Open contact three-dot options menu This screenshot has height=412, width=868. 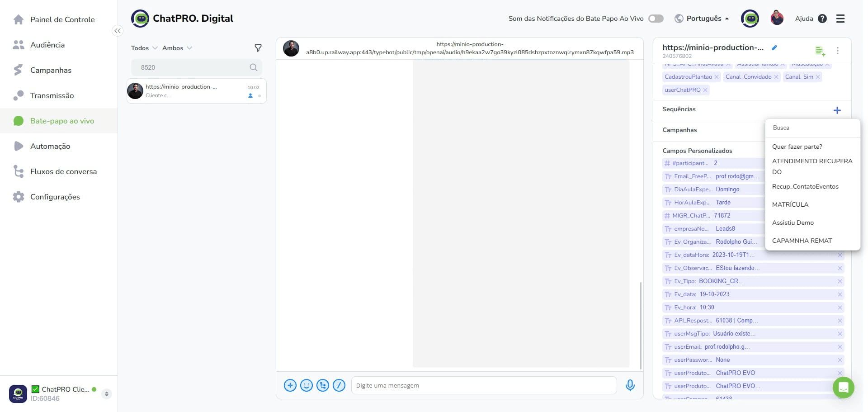[x=838, y=51]
